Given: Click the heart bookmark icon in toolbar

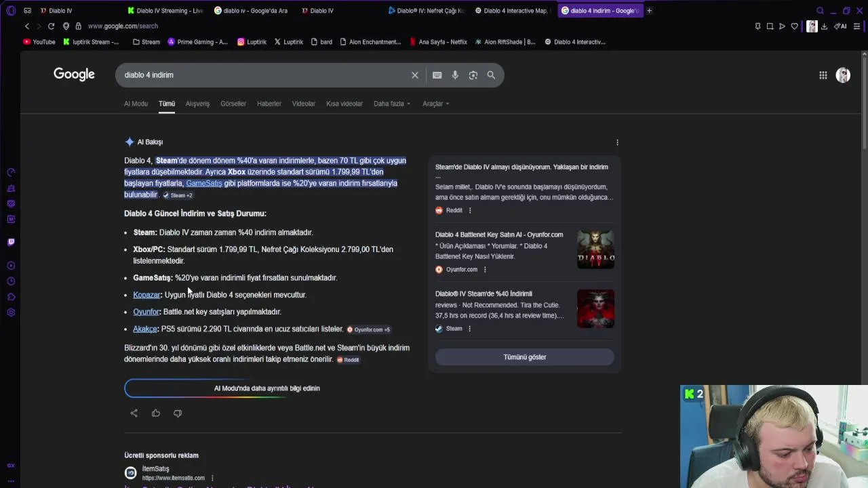Looking at the screenshot, I should point(794,26).
